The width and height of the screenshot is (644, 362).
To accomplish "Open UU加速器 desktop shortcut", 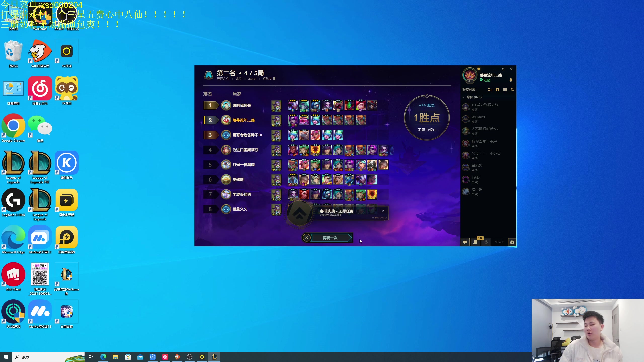I will pos(13,314).
